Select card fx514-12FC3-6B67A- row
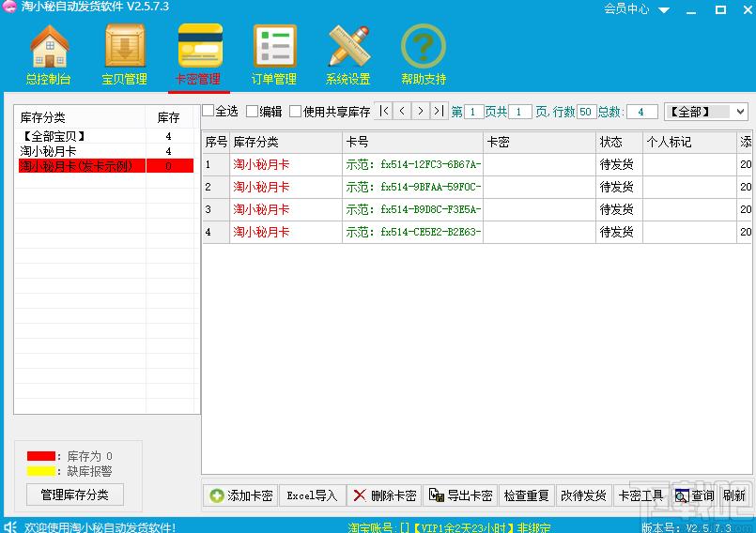The height and width of the screenshot is (533, 756). 477,165
